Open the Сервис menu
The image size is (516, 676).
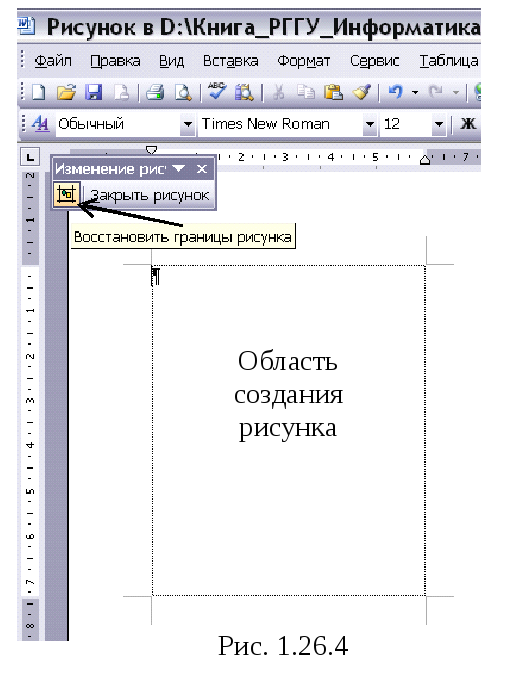point(374,61)
